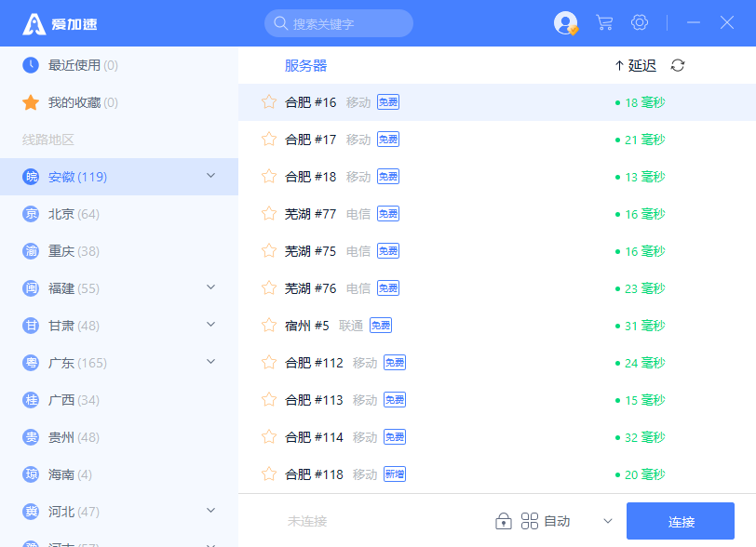Collapse the 安徽 region chevron
The image size is (756, 547).
point(210,176)
